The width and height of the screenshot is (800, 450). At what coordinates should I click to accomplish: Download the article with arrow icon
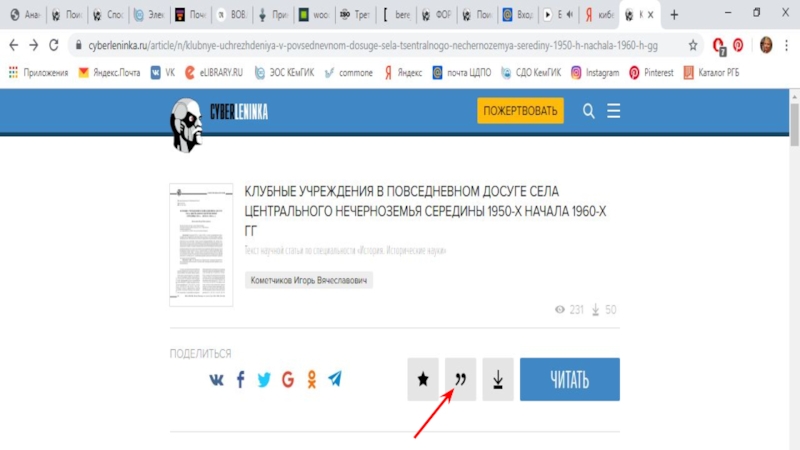498,380
